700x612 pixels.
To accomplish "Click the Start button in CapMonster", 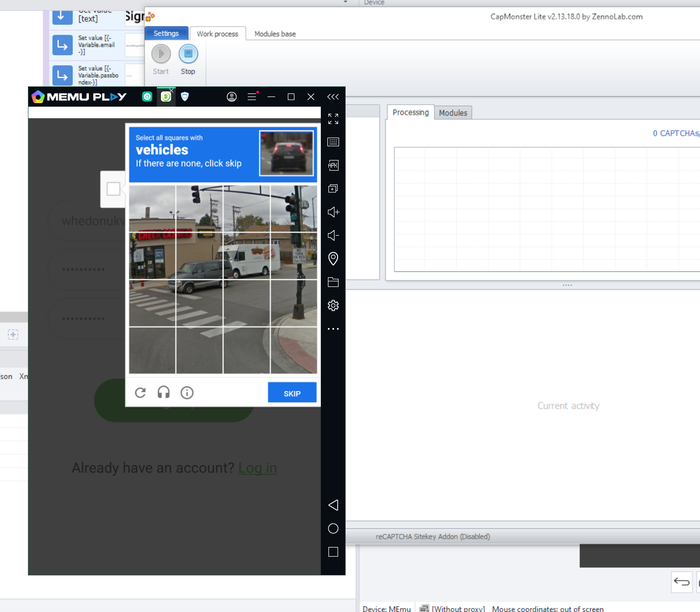I will pos(161,60).
